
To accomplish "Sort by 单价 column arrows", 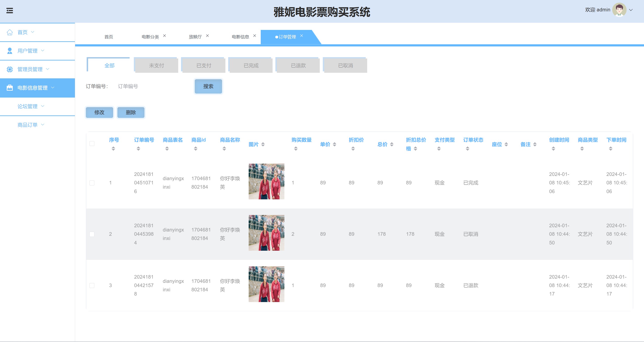I will click(335, 144).
